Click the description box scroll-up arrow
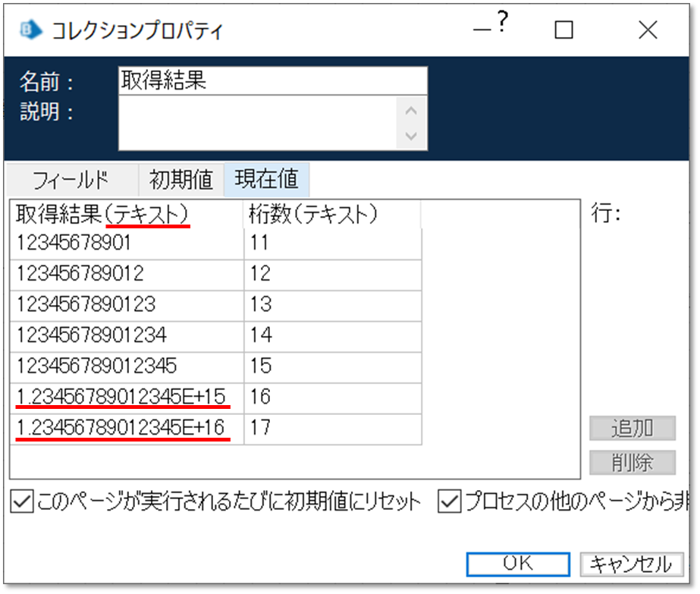700x594 pixels. click(x=411, y=110)
